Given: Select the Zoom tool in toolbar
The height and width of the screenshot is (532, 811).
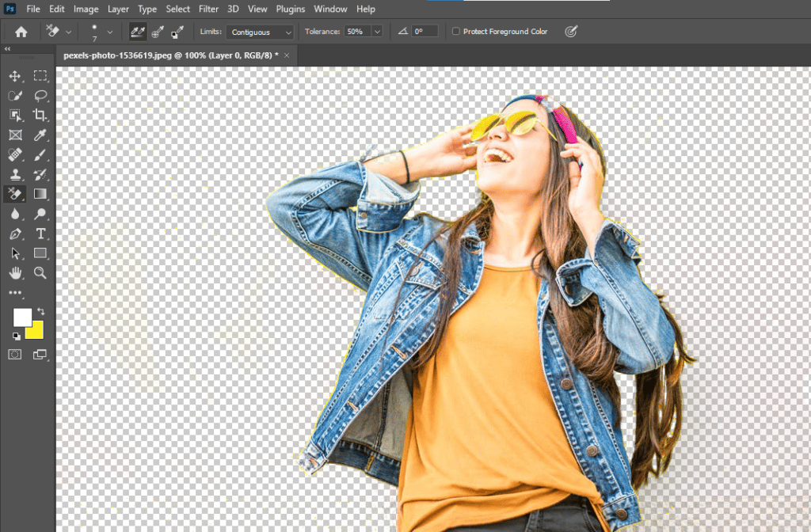Looking at the screenshot, I should tap(40, 273).
